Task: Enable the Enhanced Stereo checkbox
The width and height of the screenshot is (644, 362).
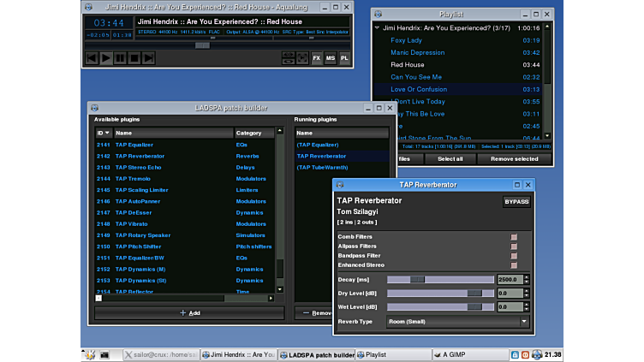Action: pos(514,265)
